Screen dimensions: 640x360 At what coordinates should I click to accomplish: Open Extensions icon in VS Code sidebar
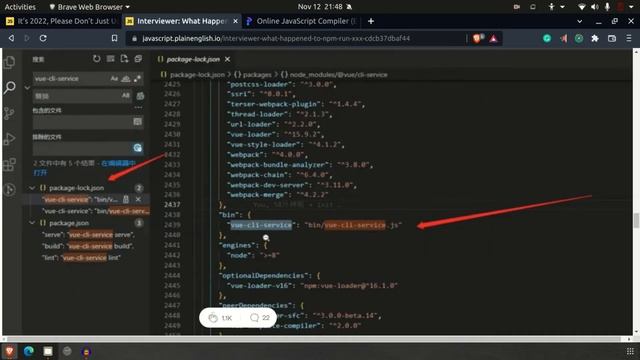[x=9, y=164]
